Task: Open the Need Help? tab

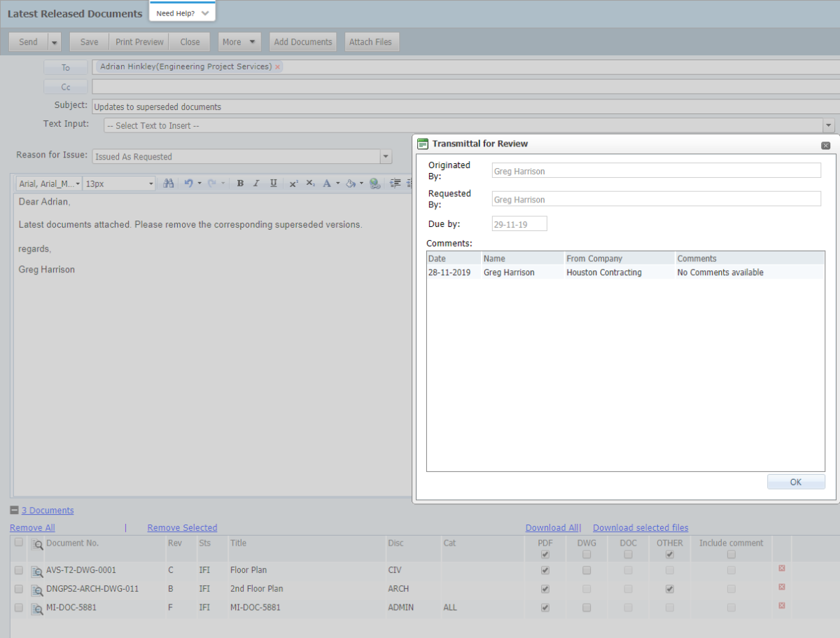Action: click(182, 13)
